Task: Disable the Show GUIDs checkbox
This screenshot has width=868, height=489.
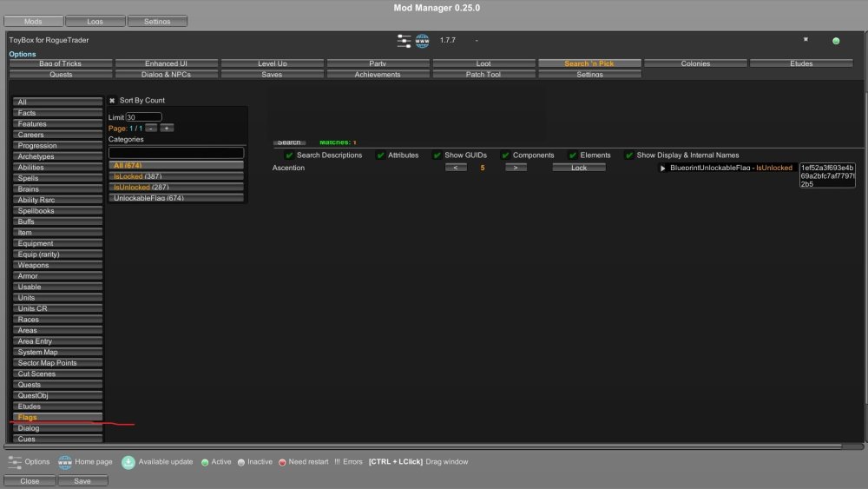Action: click(437, 155)
